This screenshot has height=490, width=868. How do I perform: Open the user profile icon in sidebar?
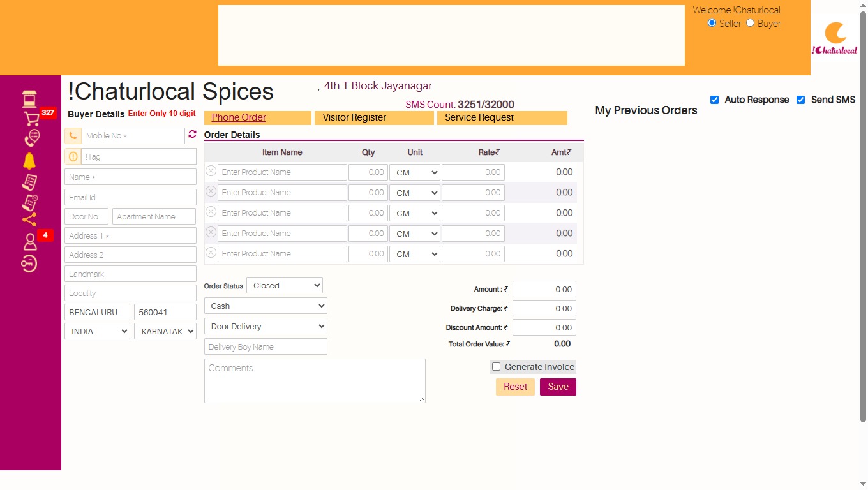29,242
